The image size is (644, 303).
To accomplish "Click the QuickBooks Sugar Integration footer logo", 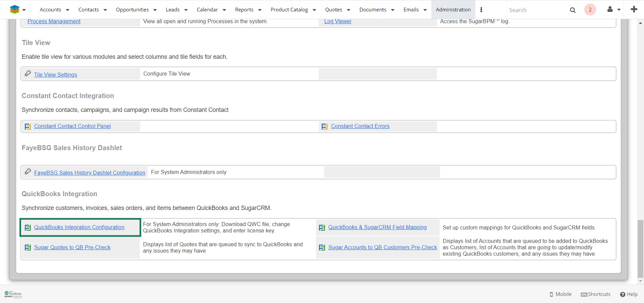I will tap(13, 295).
